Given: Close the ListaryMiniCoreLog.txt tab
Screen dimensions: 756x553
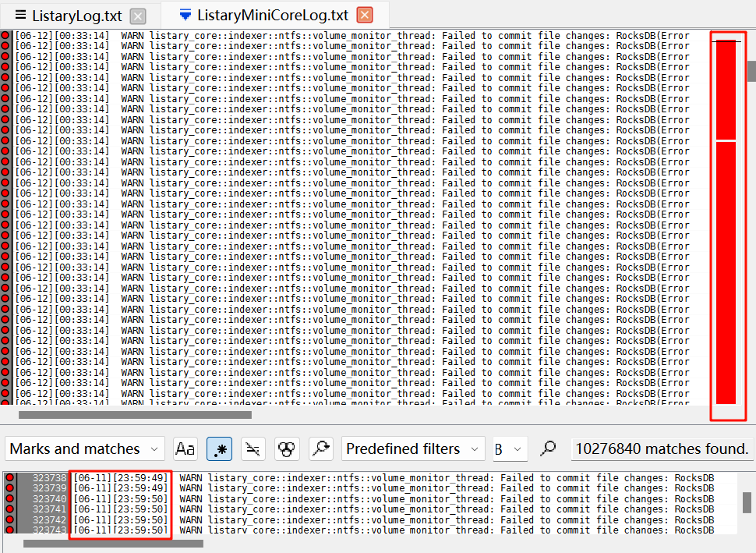Looking at the screenshot, I should point(364,15).
